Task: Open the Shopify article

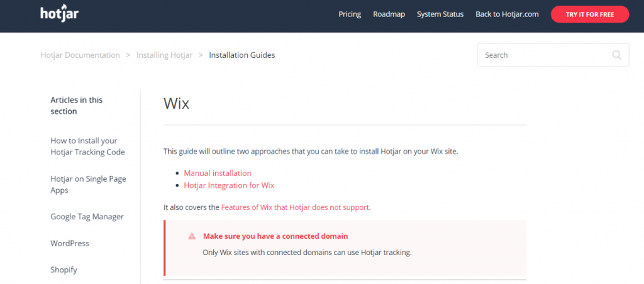Action: pyautogui.click(x=64, y=270)
